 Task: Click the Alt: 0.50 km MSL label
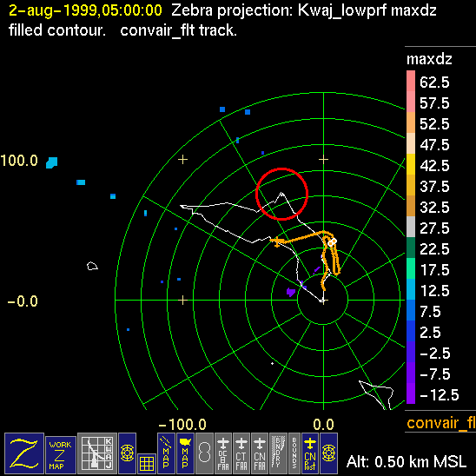[x=407, y=462]
